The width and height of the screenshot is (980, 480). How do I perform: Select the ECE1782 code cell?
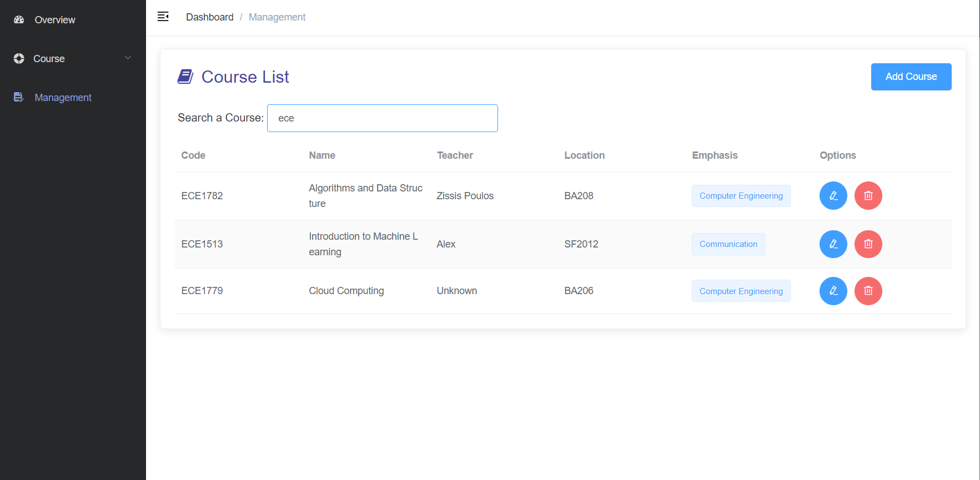[x=202, y=196]
